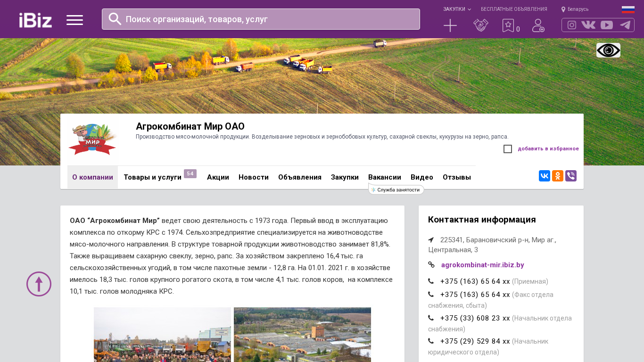This screenshot has width=644, height=362.
Task: Open the Новости tab
Action: [x=254, y=177]
